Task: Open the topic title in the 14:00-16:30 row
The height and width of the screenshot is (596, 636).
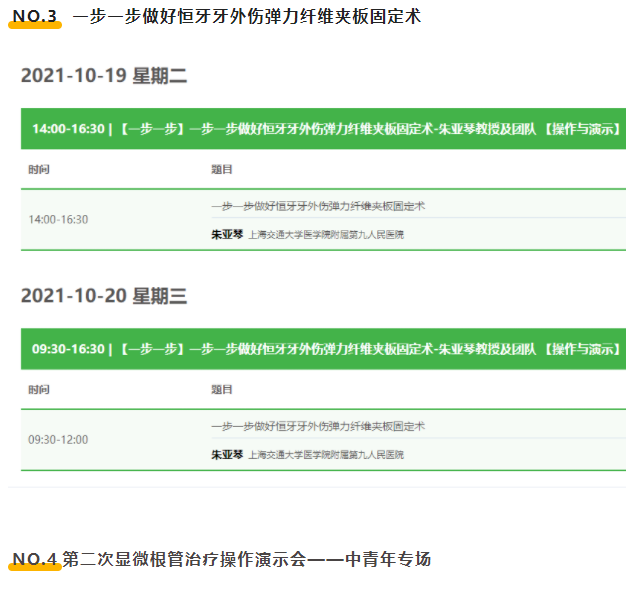Action: click(318, 205)
